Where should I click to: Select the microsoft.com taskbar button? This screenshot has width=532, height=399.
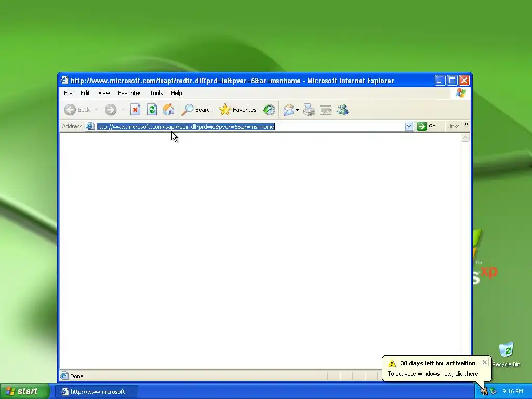tap(96, 392)
